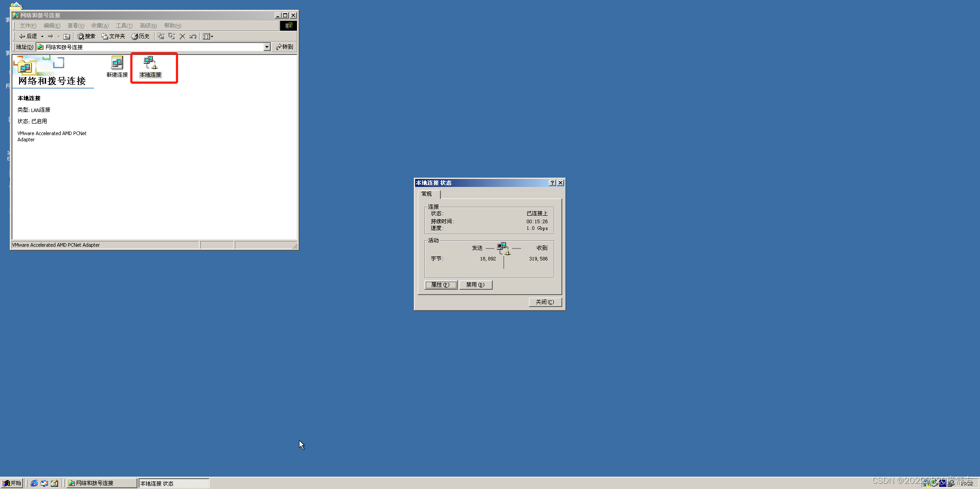Click the 禁用(D) Disable button
Viewport: 980px width, 489px height.
(475, 285)
